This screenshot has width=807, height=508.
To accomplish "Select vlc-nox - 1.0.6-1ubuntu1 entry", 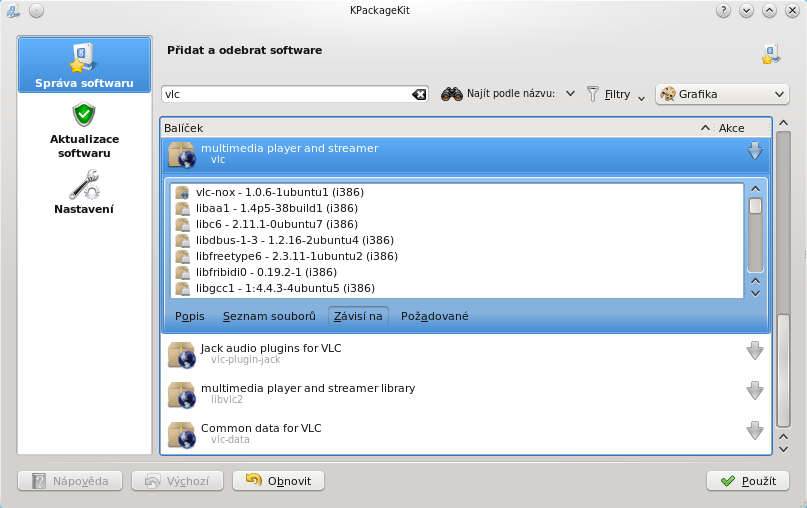I will click(x=279, y=192).
